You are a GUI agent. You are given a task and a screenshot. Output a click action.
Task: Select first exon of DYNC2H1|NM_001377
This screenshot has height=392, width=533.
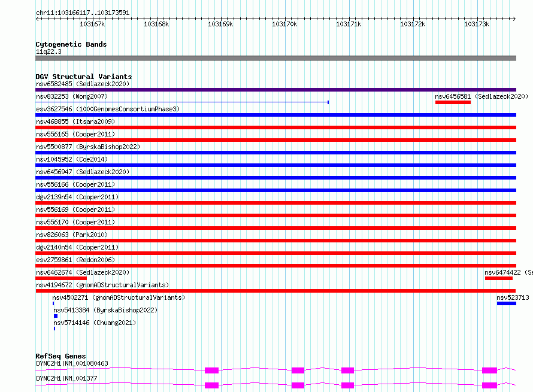pos(211,385)
